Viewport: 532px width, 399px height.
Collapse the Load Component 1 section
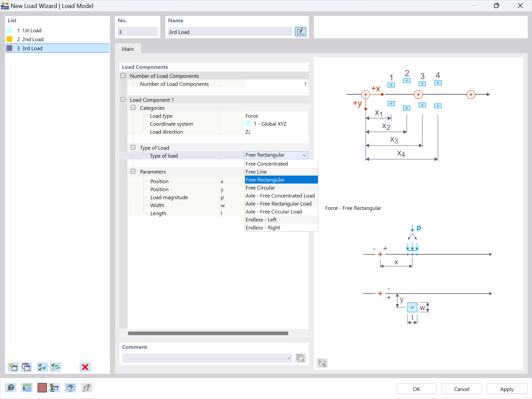click(123, 100)
